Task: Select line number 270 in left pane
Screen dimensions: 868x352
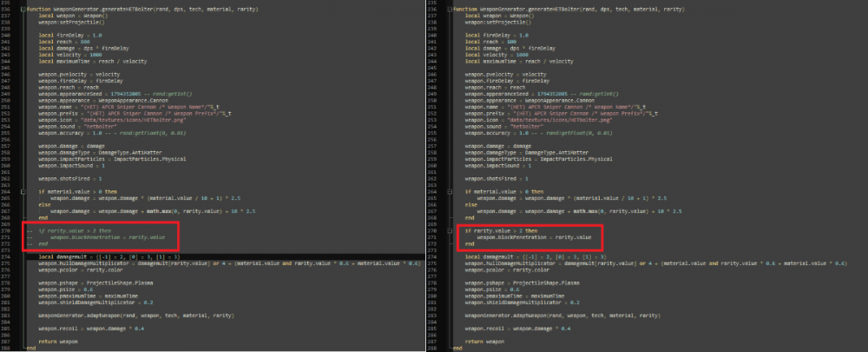Action: point(5,230)
